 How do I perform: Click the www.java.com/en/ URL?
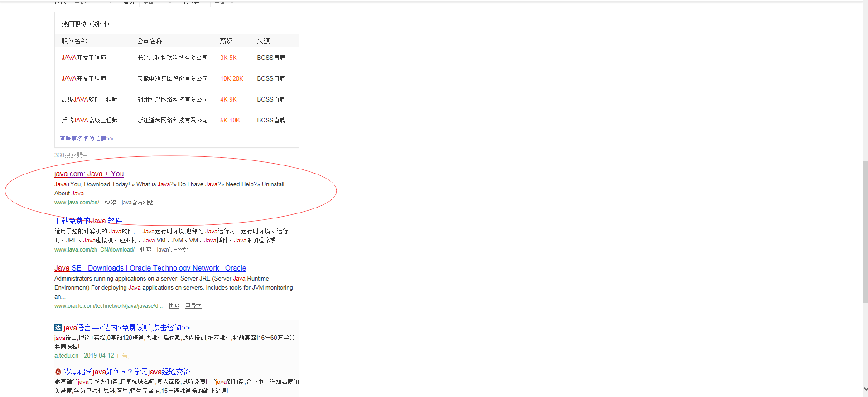coord(77,203)
